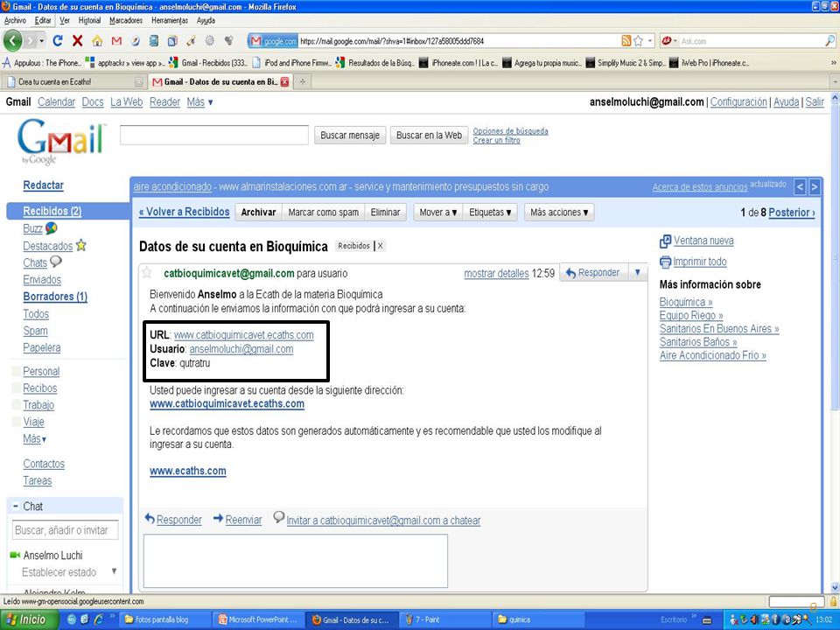Image resolution: width=840 pixels, height=630 pixels.
Task: Open the Home page icon in Firefox toolbar
Action: [97, 41]
